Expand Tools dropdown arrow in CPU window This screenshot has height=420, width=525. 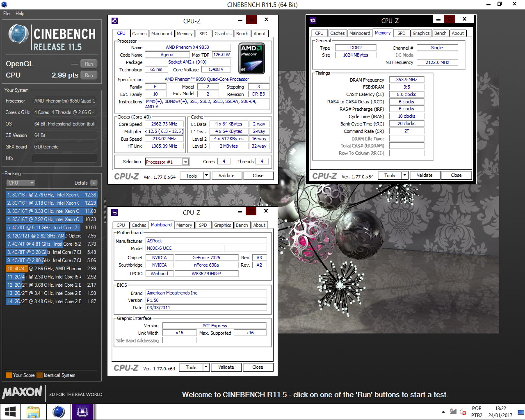point(206,176)
